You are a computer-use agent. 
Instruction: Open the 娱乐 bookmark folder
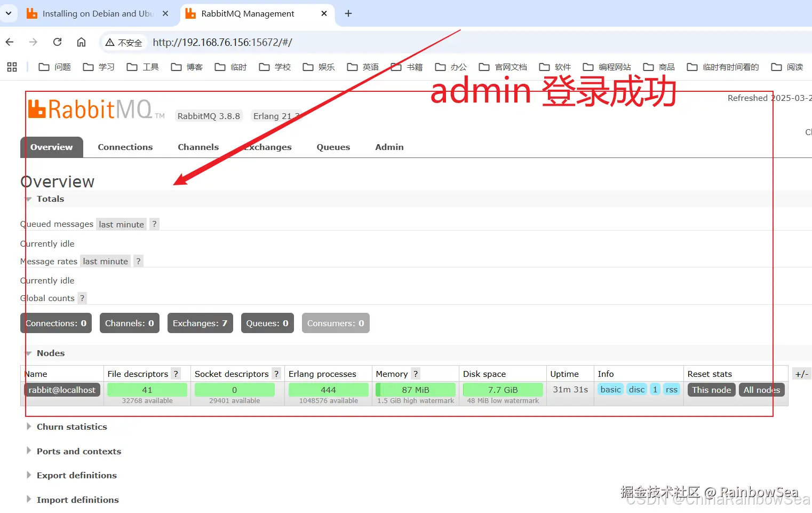pos(319,67)
